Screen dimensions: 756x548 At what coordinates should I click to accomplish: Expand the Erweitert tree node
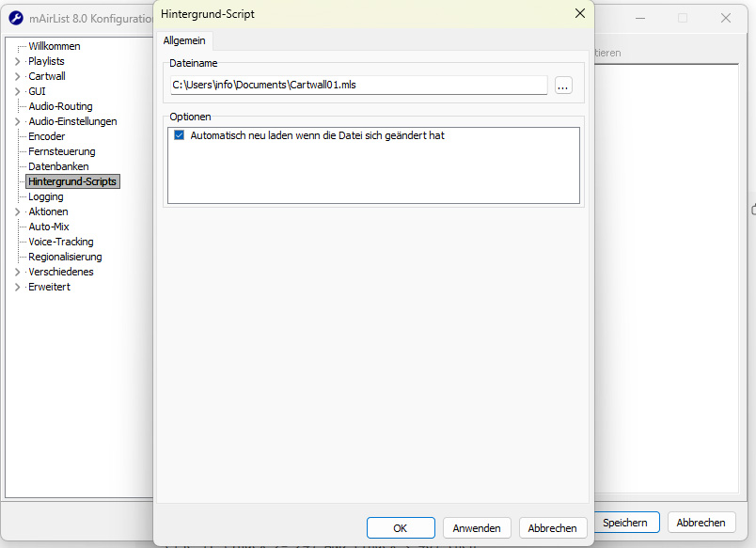click(17, 287)
